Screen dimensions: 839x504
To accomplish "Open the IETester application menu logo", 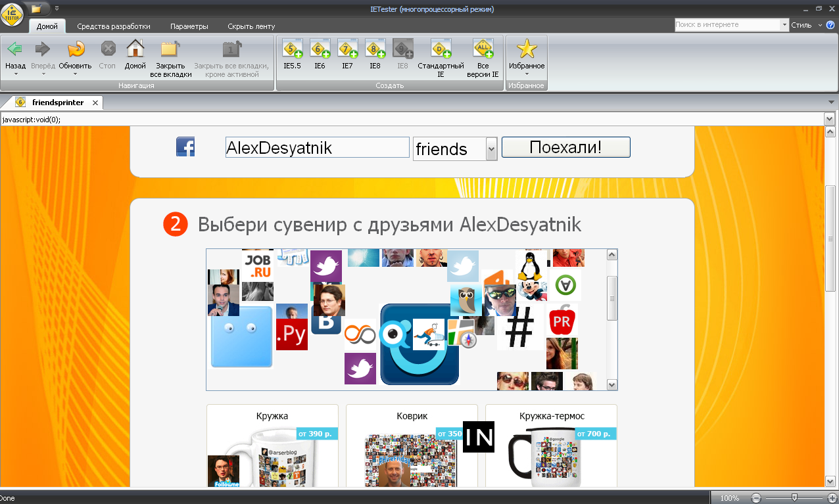I will click(12, 14).
